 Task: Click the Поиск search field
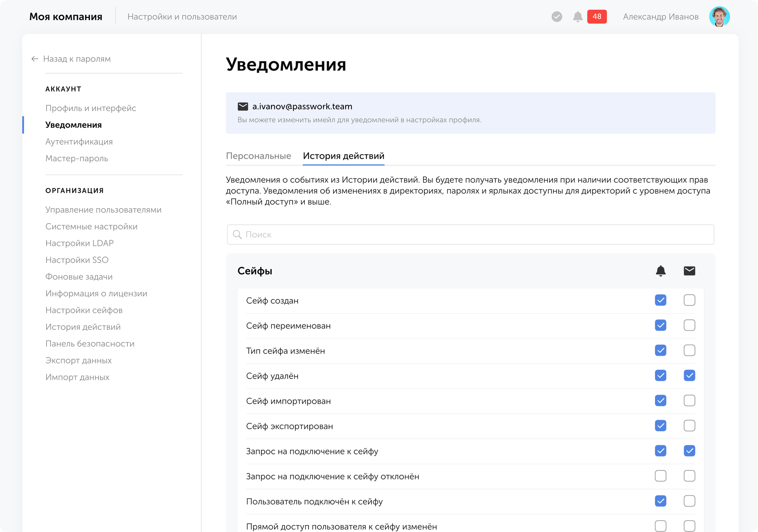pyautogui.click(x=470, y=234)
